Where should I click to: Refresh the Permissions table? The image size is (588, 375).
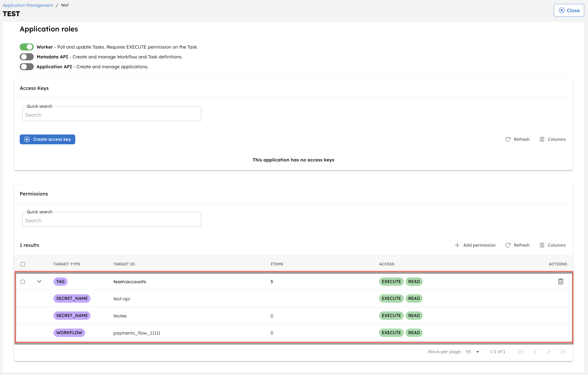tap(517, 245)
